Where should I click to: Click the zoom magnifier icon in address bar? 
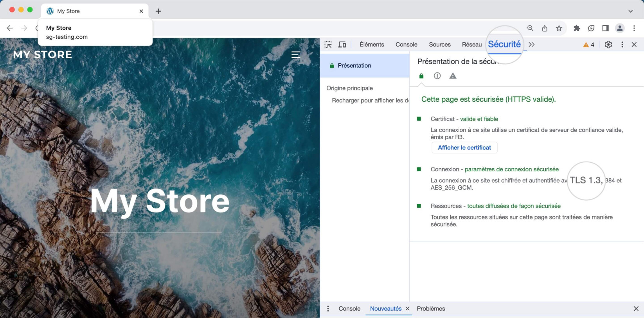(x=530, y=28)
